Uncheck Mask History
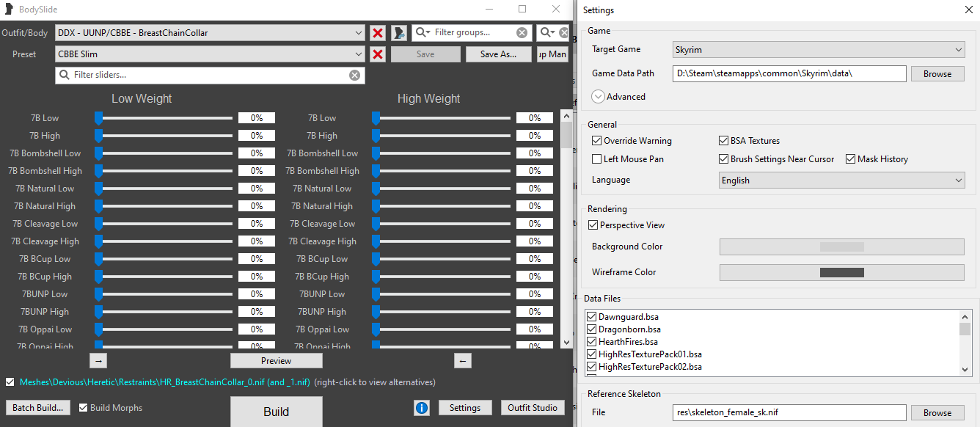The height and width of the screenshot is (427, 980). 850,159
